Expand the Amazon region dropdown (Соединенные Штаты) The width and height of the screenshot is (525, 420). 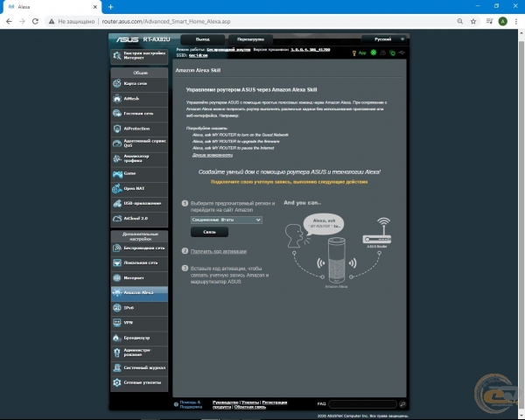227,220
